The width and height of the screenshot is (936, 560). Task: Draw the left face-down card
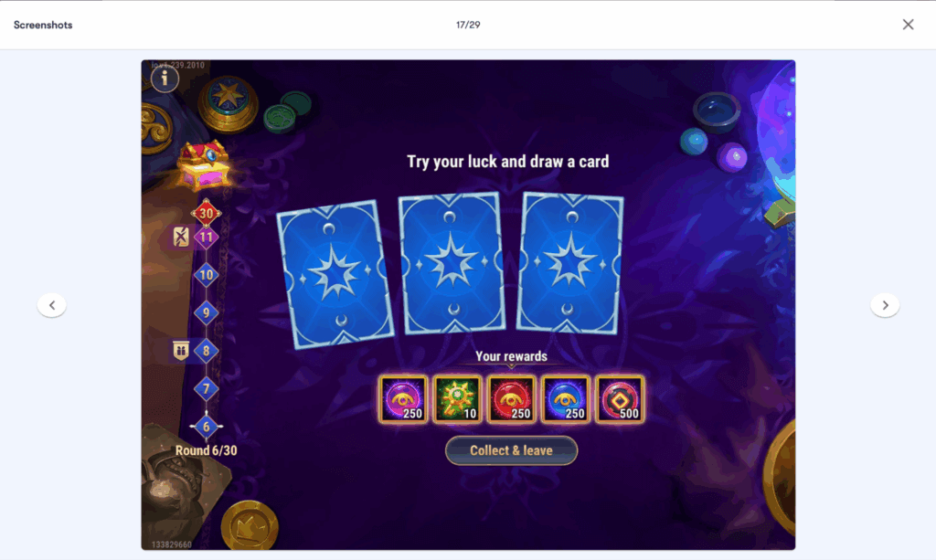point(335,274)
